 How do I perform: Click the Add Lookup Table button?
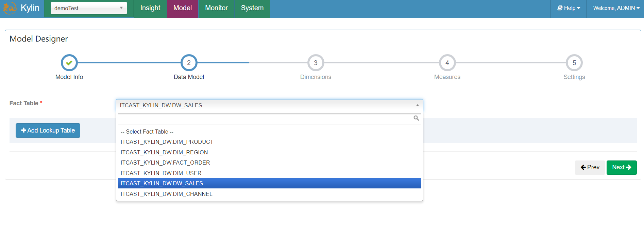(x=48, y=130)
